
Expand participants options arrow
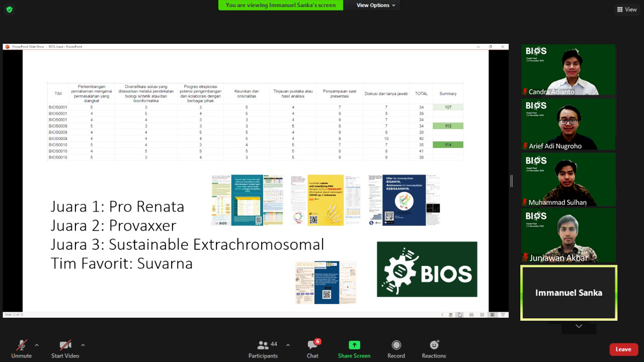pos(288,345)
